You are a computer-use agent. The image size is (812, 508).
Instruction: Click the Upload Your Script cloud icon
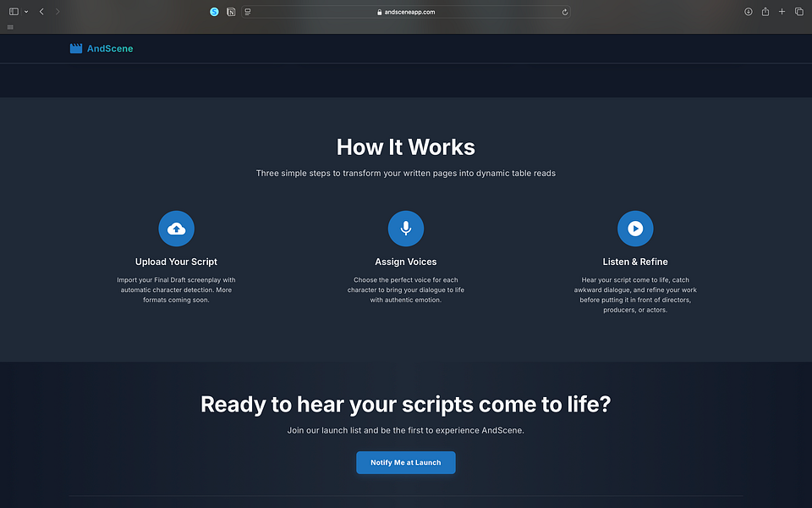(176, 229)
